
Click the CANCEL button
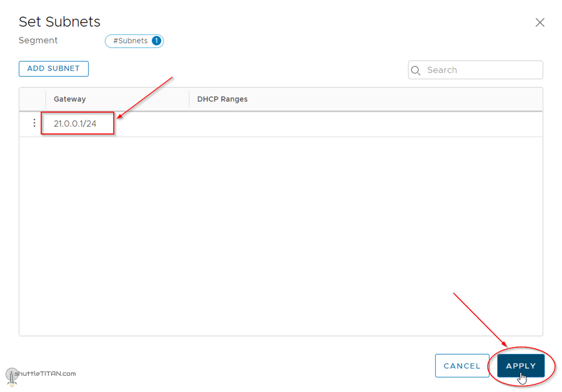click(462, 366)
